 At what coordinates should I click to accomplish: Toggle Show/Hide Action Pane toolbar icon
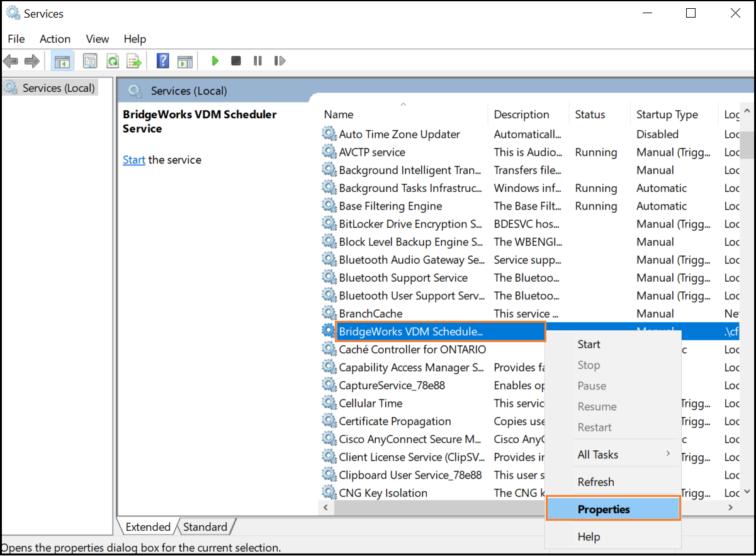point(184,61)
